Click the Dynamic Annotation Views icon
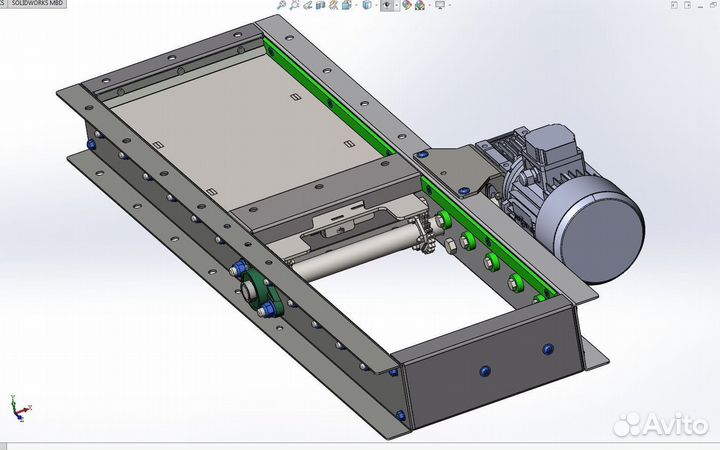This screenshot has width=720, height=450. (x=334, y=5)
